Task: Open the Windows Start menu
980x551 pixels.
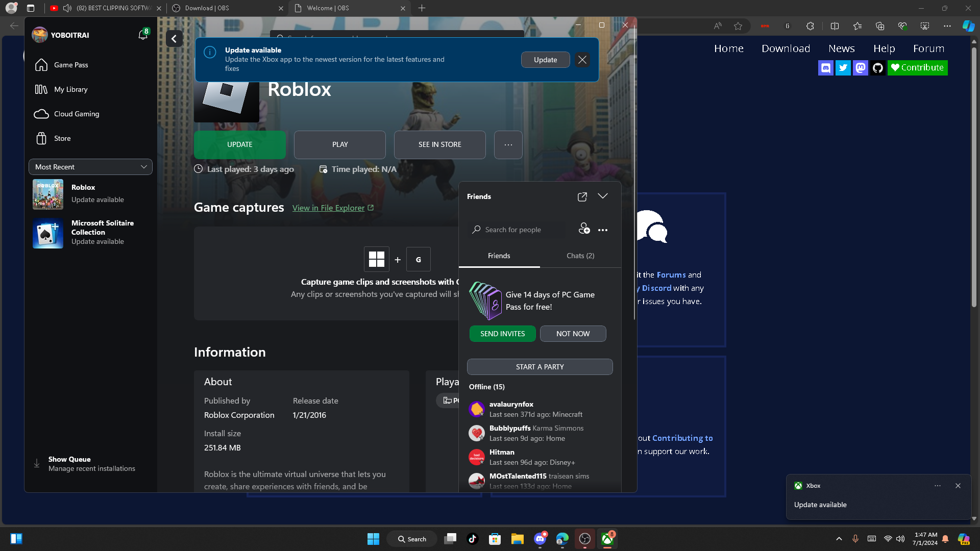Action: [x=373, y=539]
